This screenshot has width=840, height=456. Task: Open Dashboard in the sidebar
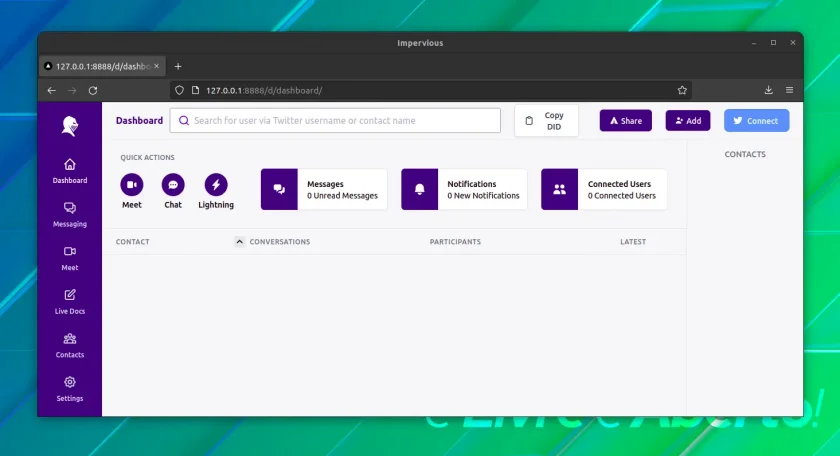(x=70, y=171)
